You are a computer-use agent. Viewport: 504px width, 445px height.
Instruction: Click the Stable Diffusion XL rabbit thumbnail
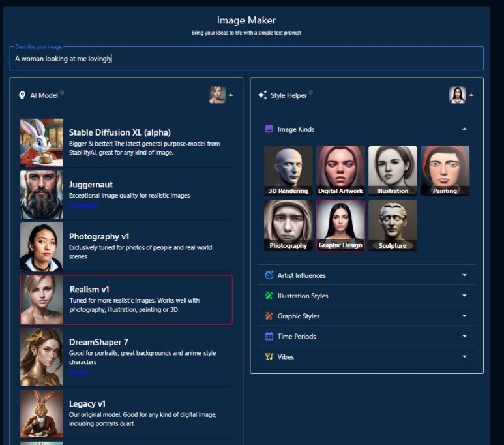point(42,142)
